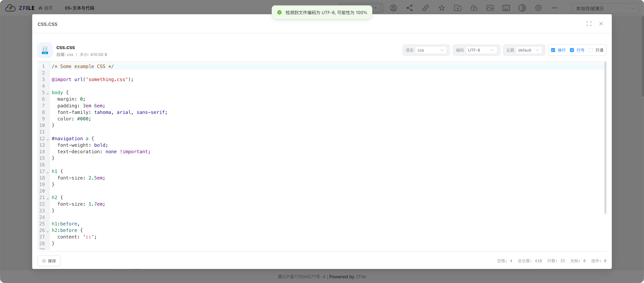Open the 语言 css language dropdown
Viewport: 644px width, 283px height.
(x=431, y=50)
